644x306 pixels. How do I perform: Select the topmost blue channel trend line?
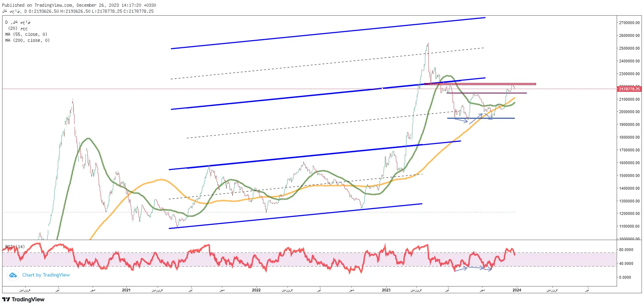[x=328, y=33]
